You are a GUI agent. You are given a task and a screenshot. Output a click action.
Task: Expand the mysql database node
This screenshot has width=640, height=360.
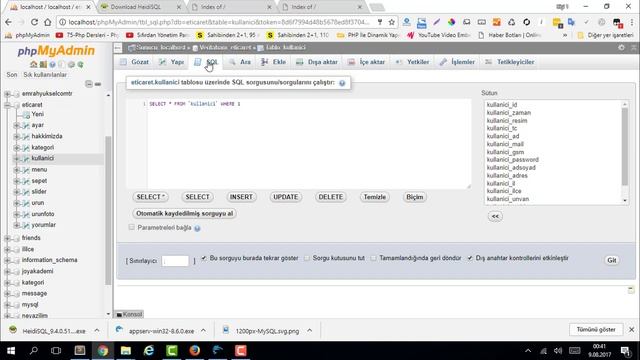coord(7,304)
